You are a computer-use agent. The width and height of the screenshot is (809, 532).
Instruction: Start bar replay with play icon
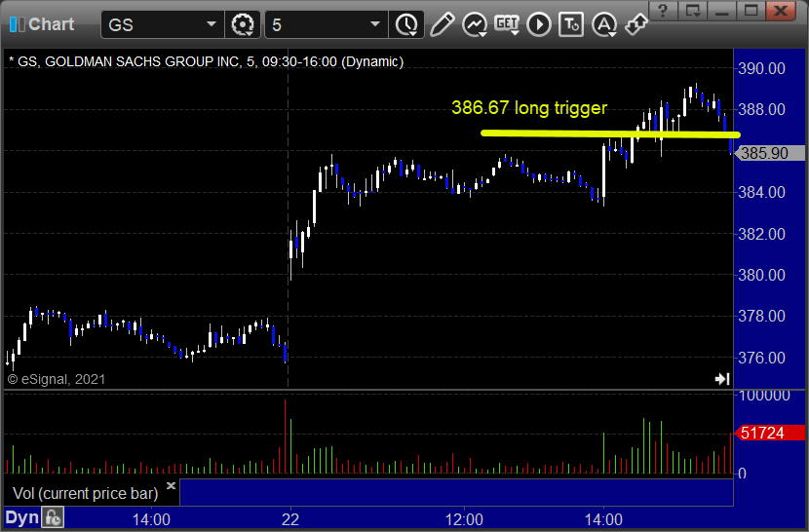point(539,24)
